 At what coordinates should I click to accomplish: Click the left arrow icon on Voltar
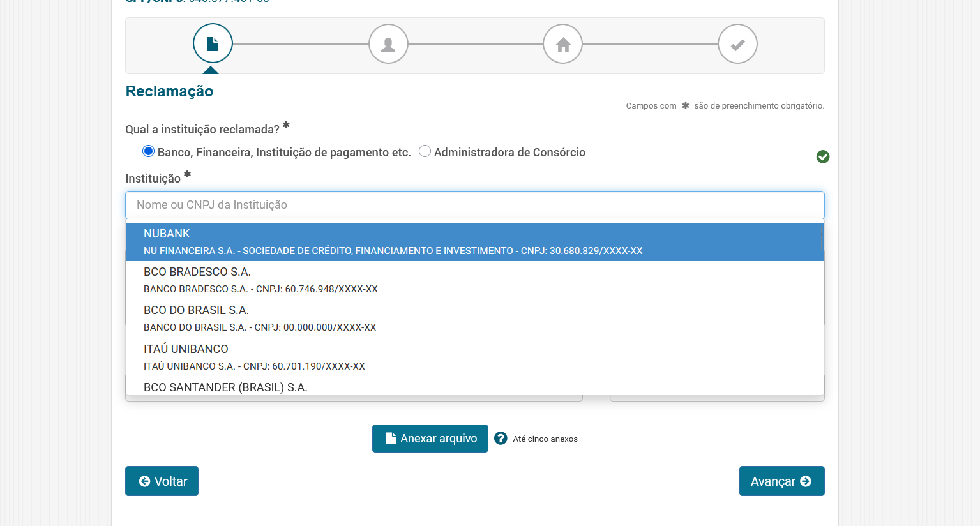[144, 481]
